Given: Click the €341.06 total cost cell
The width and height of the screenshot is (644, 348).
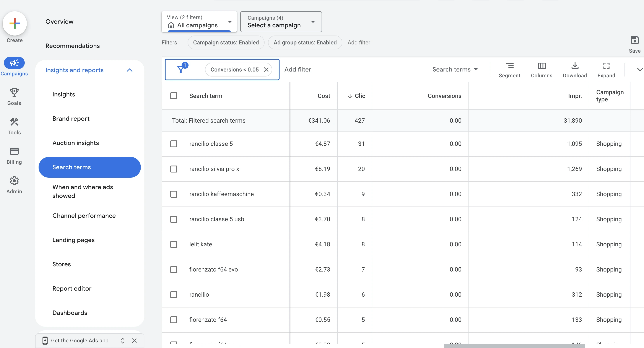Looking at the screenshot, I should tap(319, 120).
